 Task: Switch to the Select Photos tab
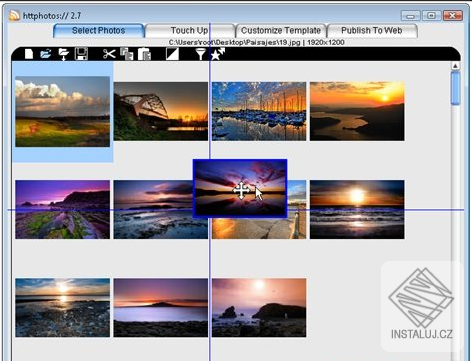click(x=98, y=31)
